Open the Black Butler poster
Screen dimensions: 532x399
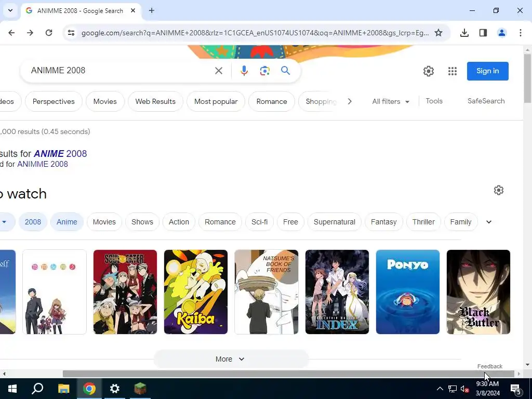click(x=478, y=292)
